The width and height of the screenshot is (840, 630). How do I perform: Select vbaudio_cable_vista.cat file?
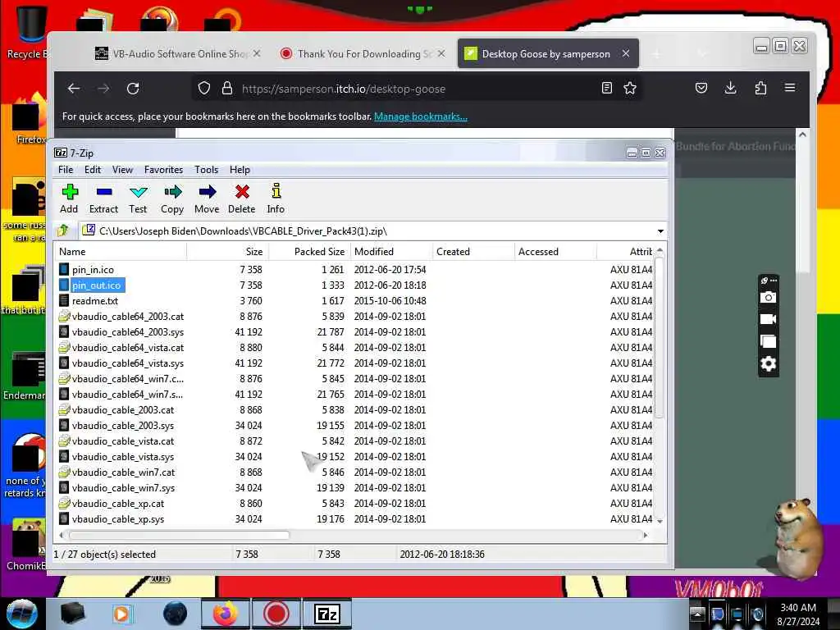pyautogui.click(x=123, y=441)
